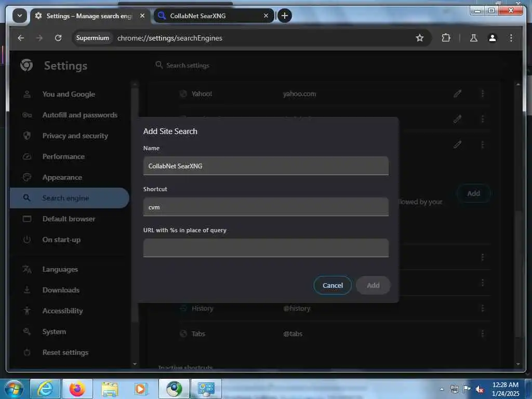The width and height of the screenshot is (532, 399).
Task: Open the browser three-dot menu
Action: (x=511, y=38)
